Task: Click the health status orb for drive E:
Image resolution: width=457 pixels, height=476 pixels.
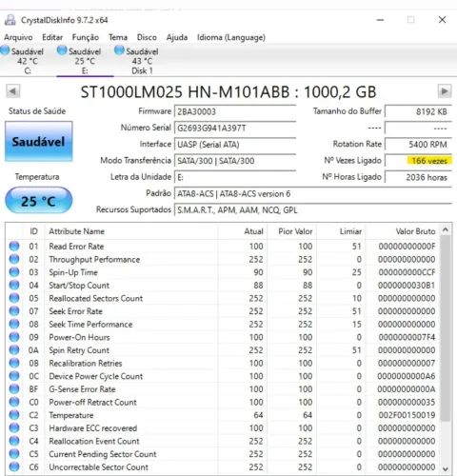Action: (x=62, y=50)
